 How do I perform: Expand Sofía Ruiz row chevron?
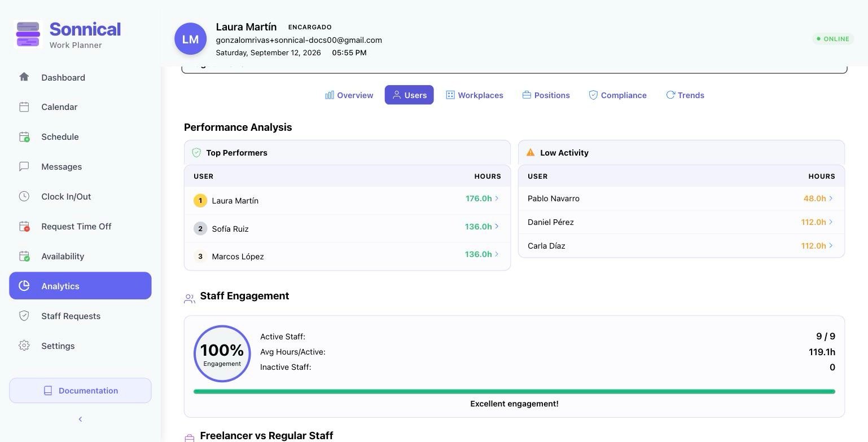497,227
